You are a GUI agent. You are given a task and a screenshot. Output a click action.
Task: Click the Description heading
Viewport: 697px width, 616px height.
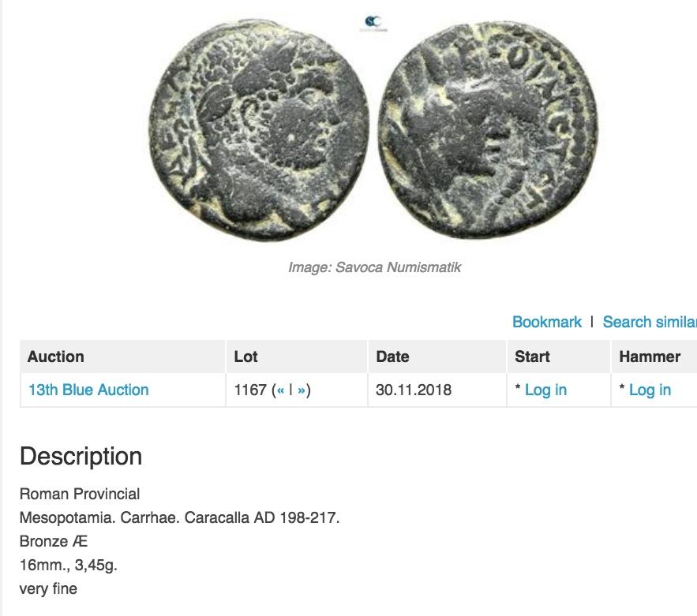[x=81, y=457]
